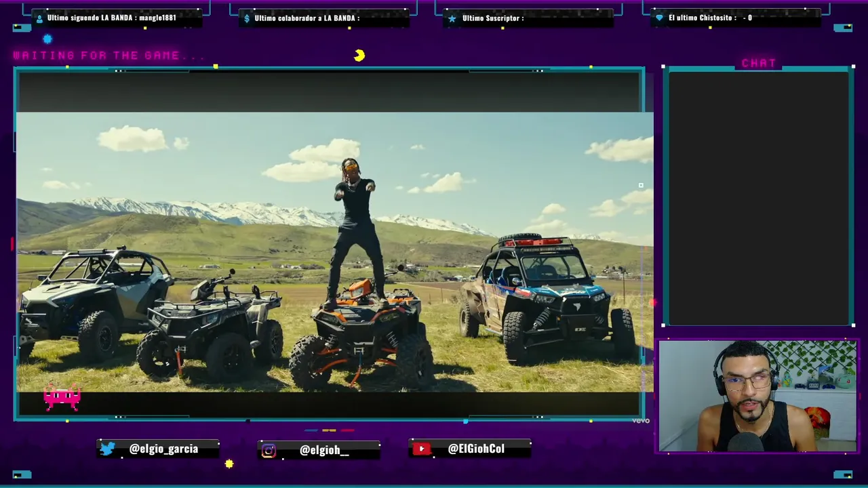
Task: Click the YouTube play icon
Action: pos(421,449)
